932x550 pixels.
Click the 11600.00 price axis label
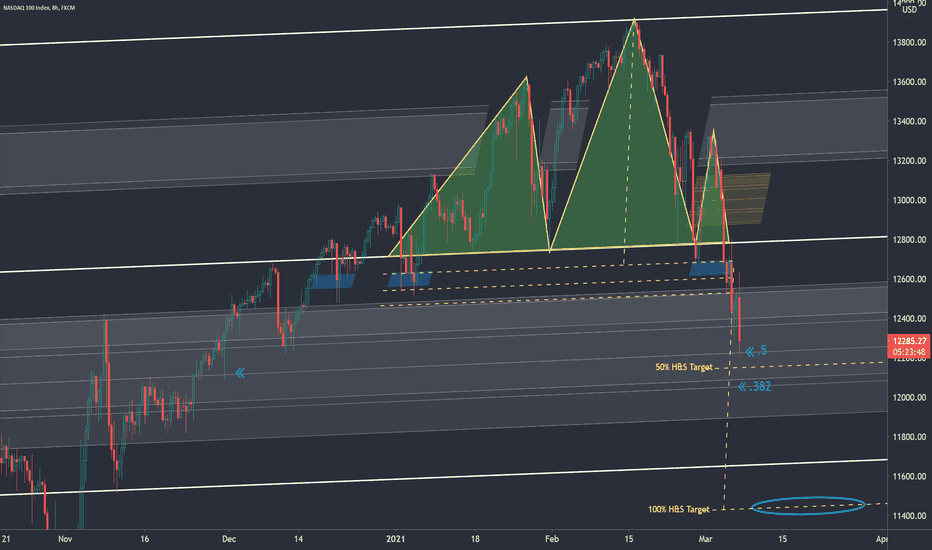coord(909,476)
